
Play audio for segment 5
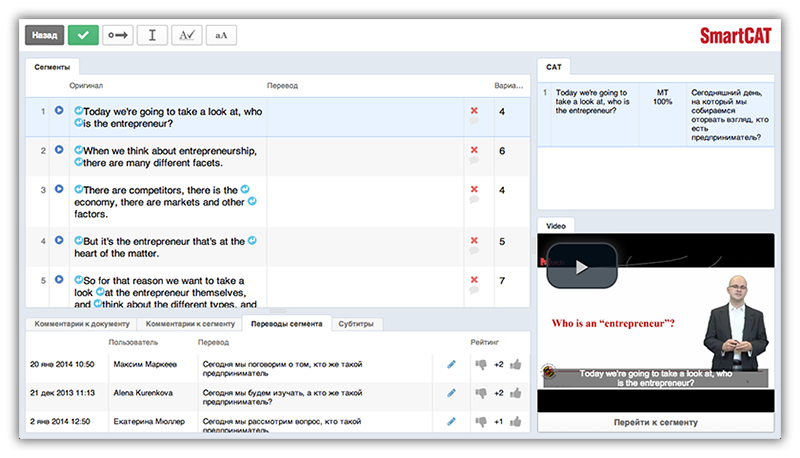[x=59, y=279]
